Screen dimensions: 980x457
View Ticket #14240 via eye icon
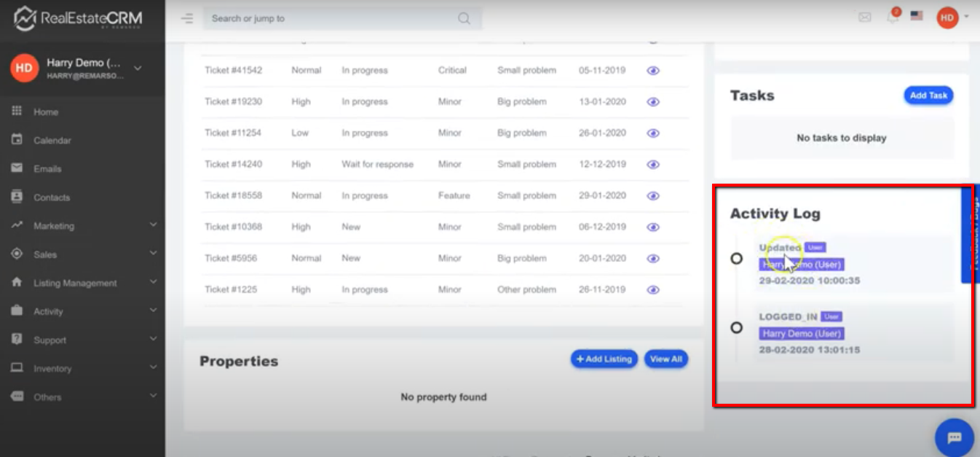click(653, 165)
